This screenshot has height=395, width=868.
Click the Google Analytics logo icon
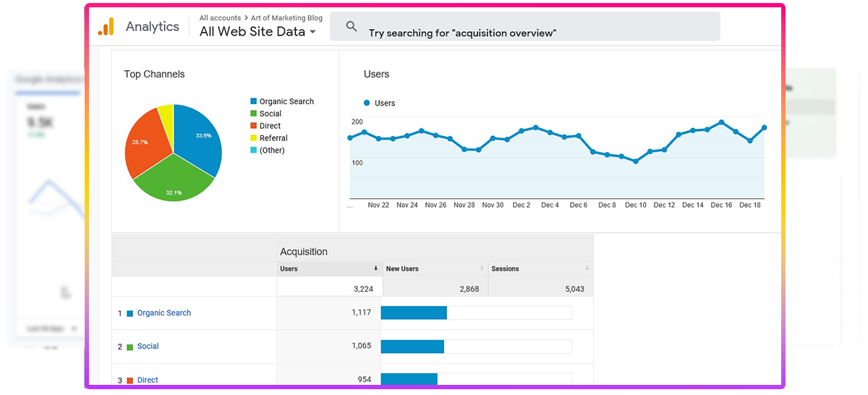point(106,27)
